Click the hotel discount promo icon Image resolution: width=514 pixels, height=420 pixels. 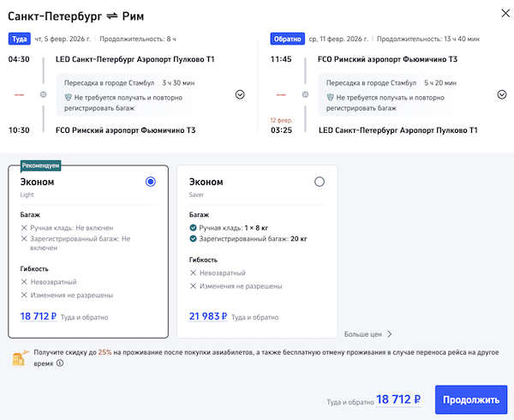18,357
